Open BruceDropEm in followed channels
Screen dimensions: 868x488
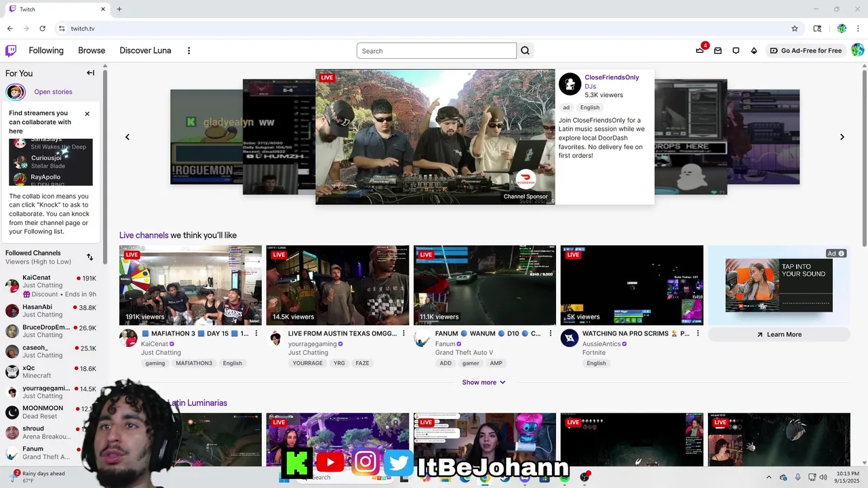tap(51, 331)
